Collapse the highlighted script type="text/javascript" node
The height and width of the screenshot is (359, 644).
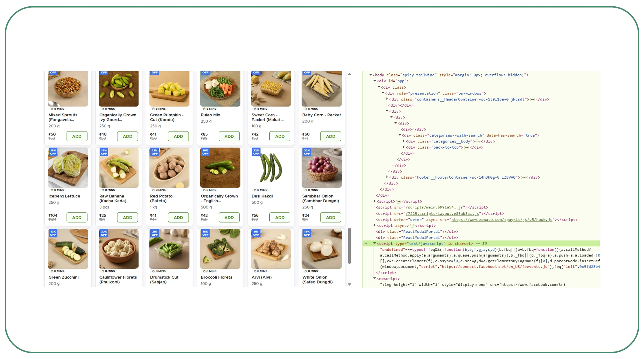click(375, 243)
